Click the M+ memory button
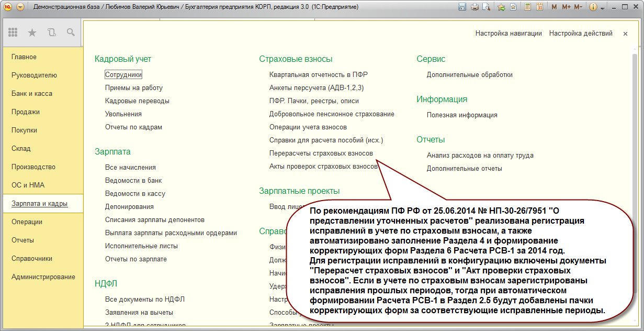The image size is (644, 331). click(567, 7)
